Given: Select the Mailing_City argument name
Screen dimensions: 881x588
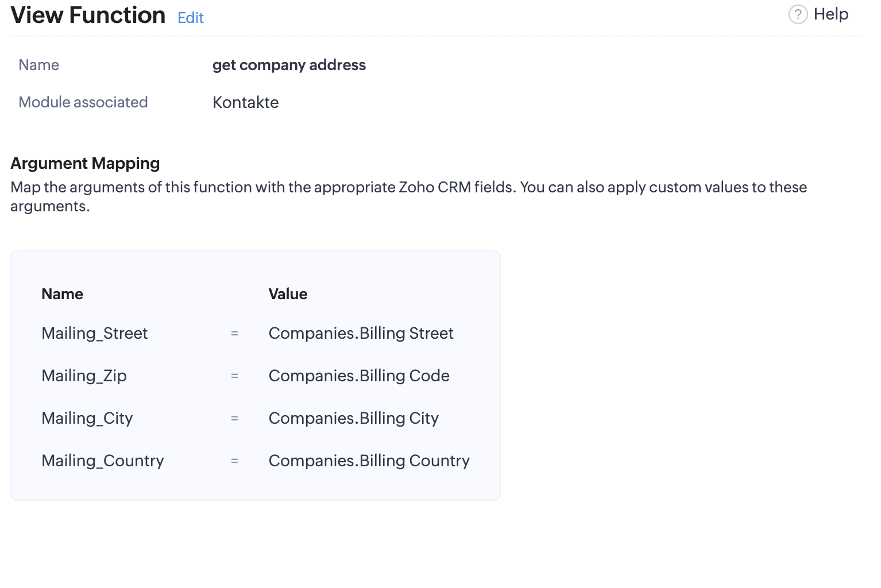Looking at the screenshot, I should tap(87, 418).
